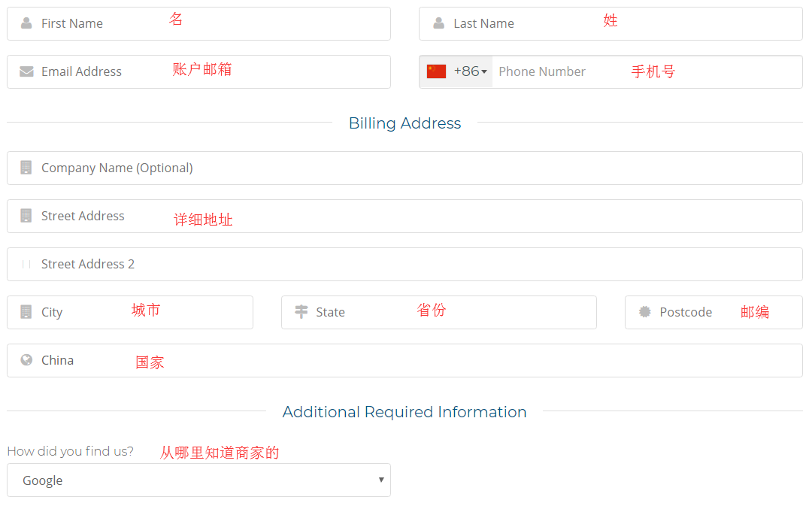Open the China country selector
This screenshot has width=812, height=506.
[x=405, y=360]
